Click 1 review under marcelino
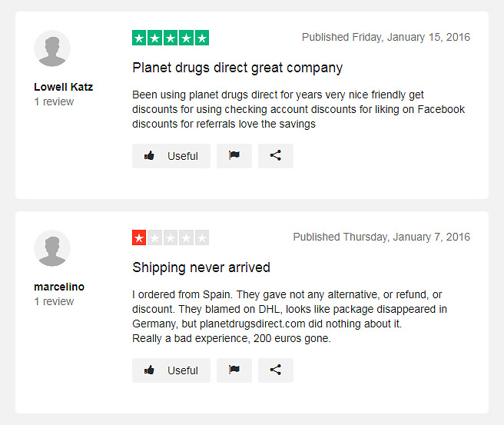This screenshot has width=504, height=425. tap(54, 301)
